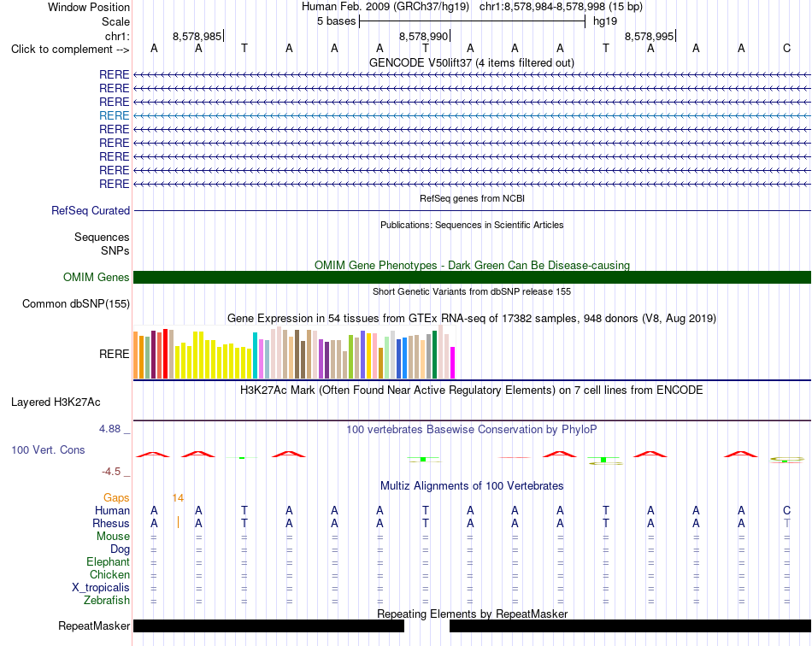Open the GENCODE V50lift37 track title
The width and height of the screenshot is (812, 646).
tap(471, 62)
